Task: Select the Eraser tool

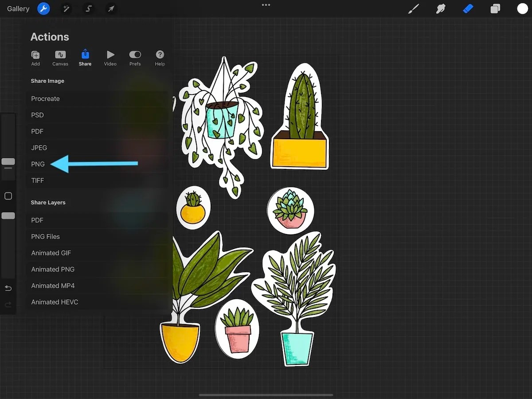Action: coord(468,8)
